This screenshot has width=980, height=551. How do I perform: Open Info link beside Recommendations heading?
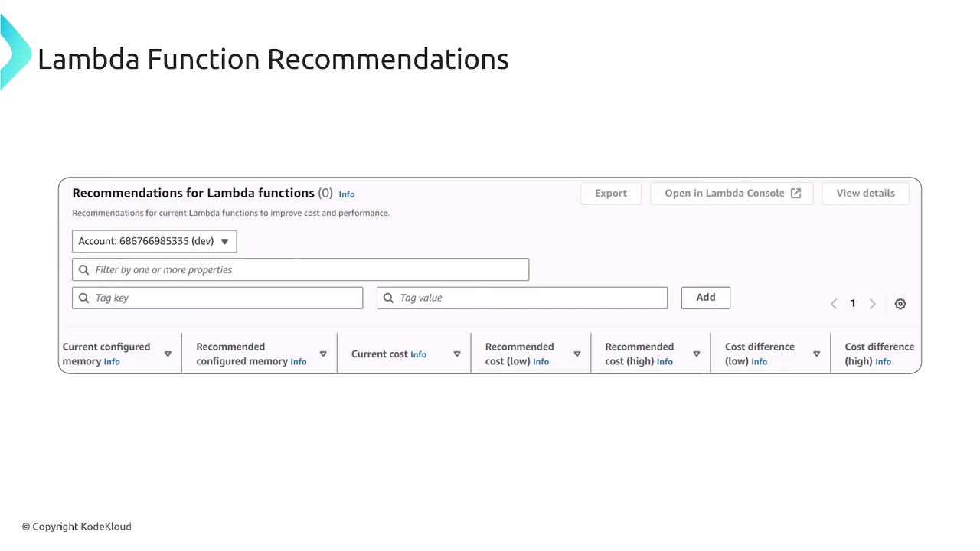coord(347,194)
